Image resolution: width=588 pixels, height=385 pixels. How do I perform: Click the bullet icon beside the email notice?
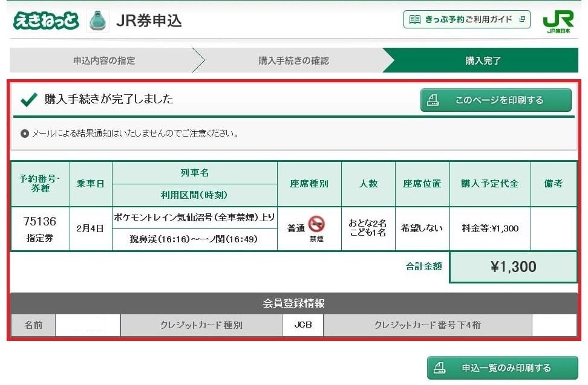pos(25,134)
